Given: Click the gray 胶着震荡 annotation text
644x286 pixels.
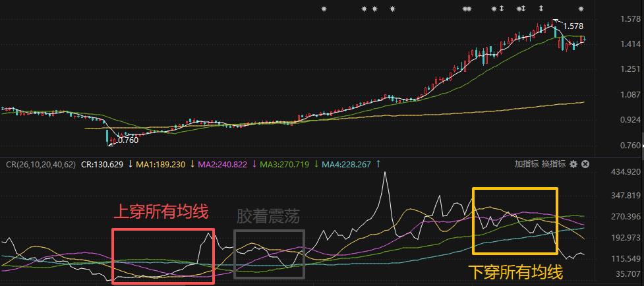Looking at the screenshot, I should [x=268, y=217].
